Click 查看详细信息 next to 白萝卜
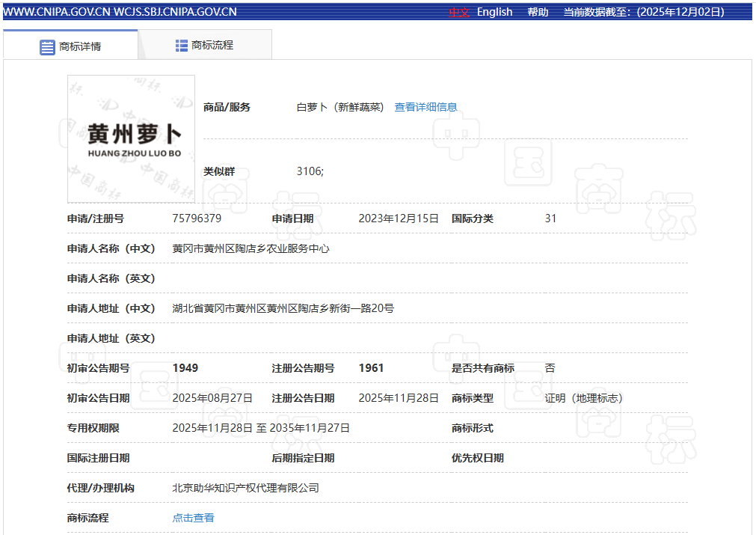 (425, 107)
